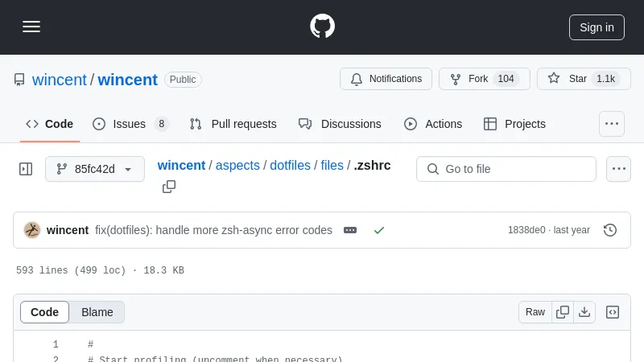Open the hamburger navigation menu

point(31,27)
